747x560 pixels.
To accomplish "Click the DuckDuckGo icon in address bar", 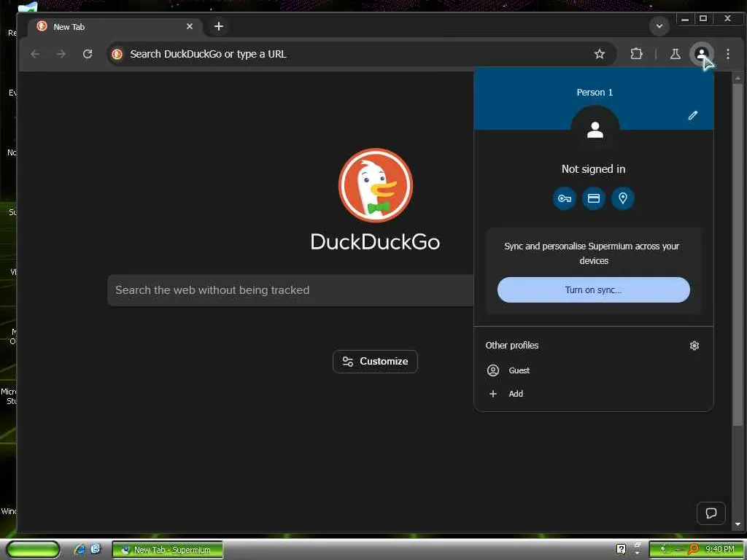I will click(117, 54).
